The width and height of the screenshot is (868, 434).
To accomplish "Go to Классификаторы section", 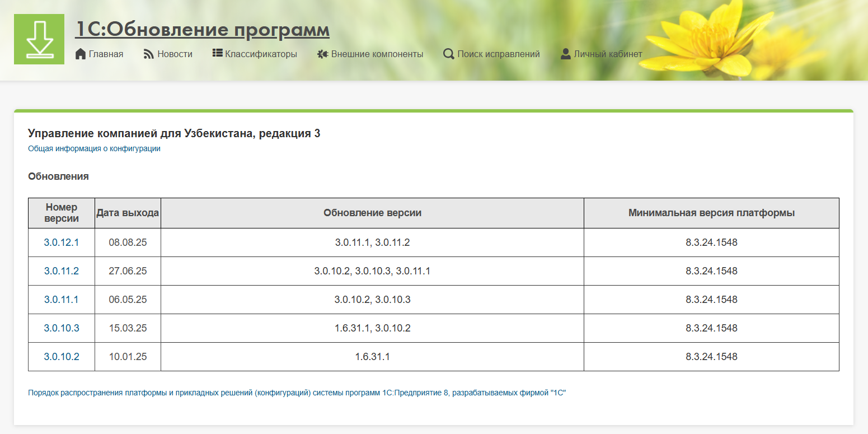I will (x=261, y=54).
